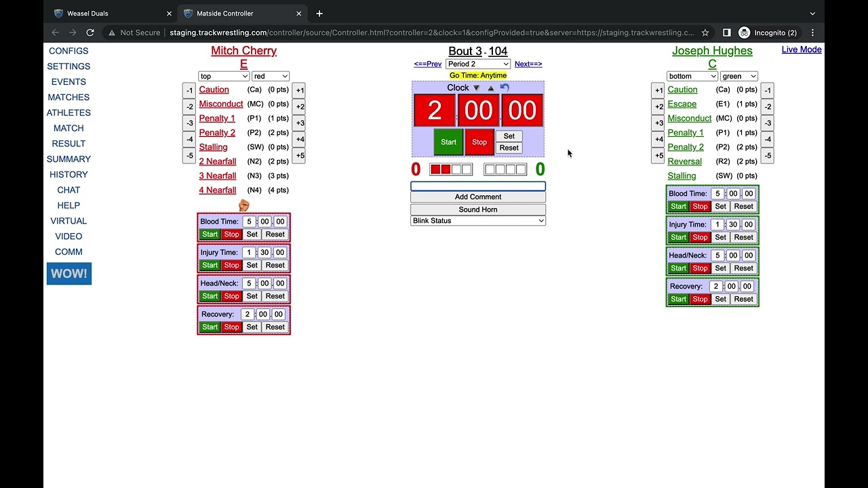Award Reversal to Joseph Hughes
Viewport: 868px width, 488px height.
point(685,161)
